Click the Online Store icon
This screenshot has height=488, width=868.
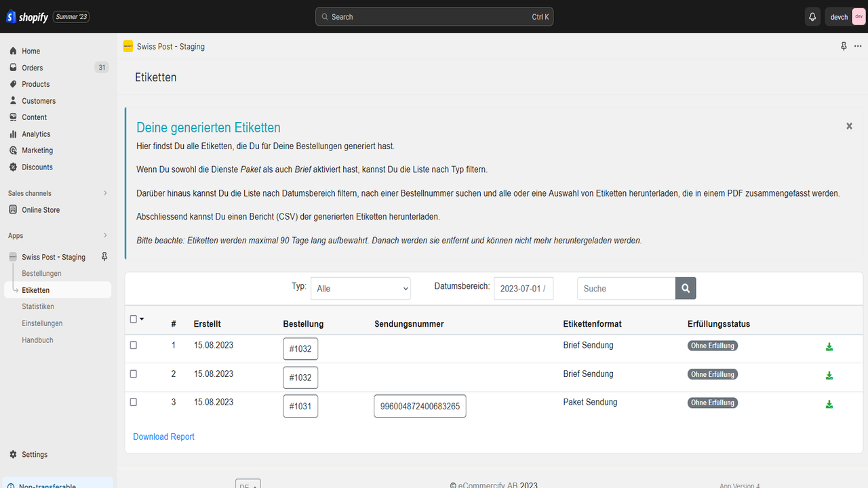14,210
